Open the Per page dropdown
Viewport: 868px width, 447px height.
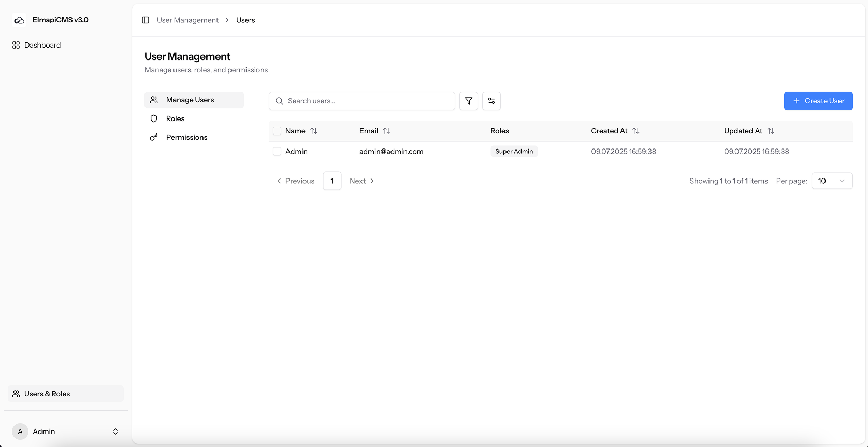point(831,181)
